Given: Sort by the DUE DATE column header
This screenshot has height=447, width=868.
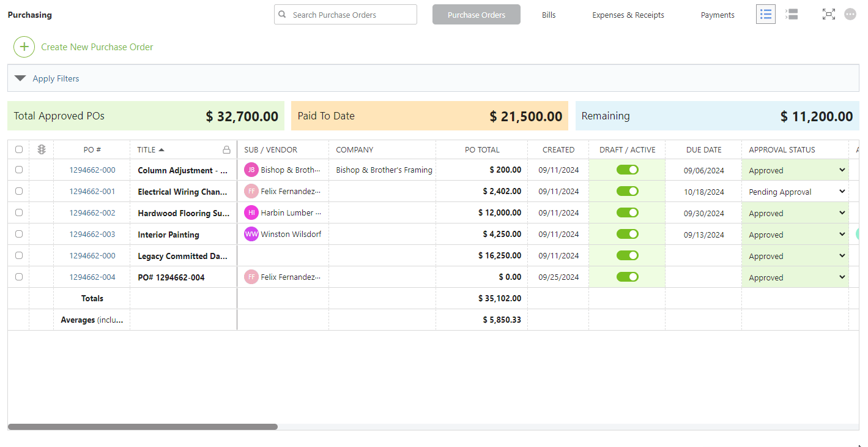Looking at the screenshot, I should pos(703,149).
